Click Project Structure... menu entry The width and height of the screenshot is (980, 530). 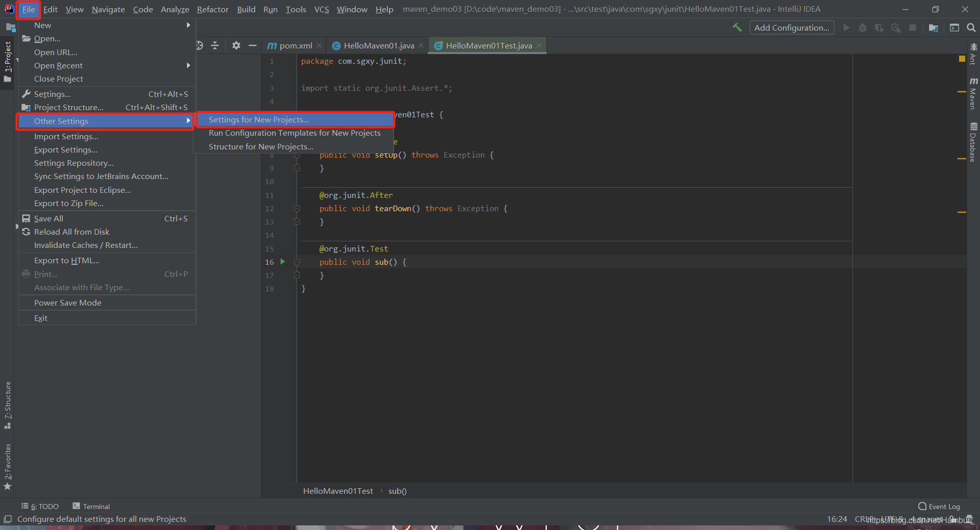(107, 107)
